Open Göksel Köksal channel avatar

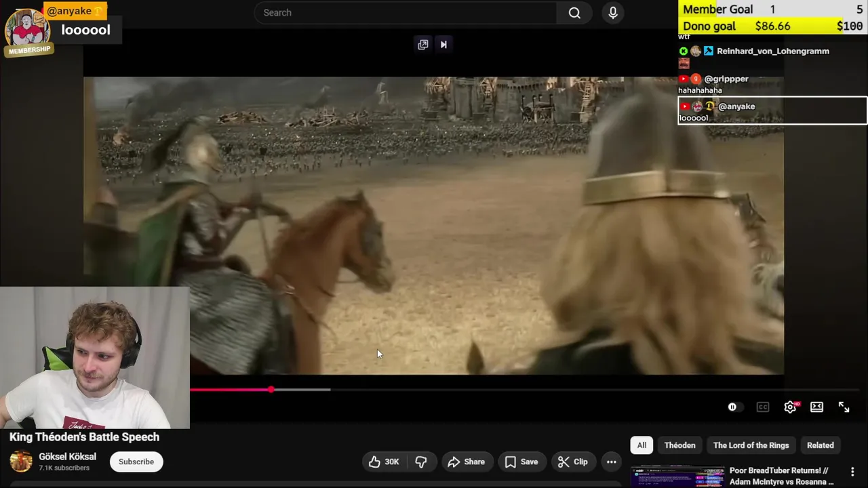pyautogui.click(x=21, y=462)
